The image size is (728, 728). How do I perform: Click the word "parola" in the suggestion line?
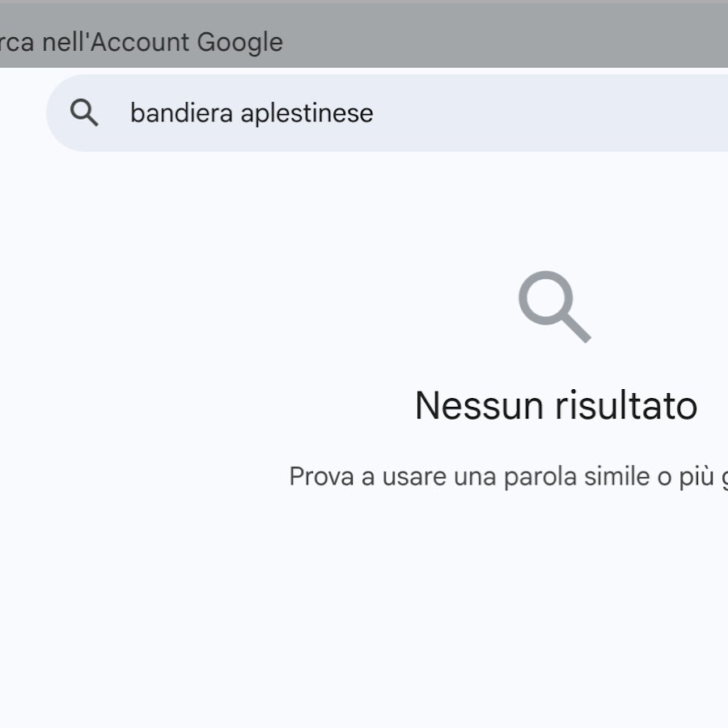click(540, 477)
